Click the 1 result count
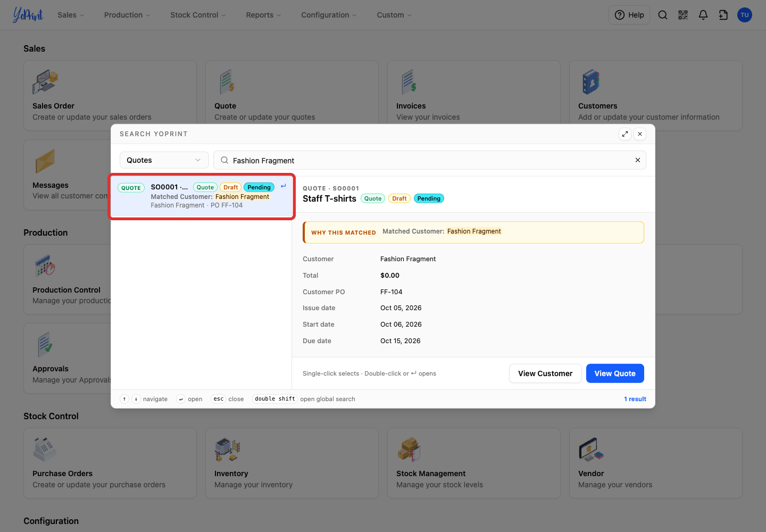Image resolution: width=766 pixels, height=532 pixels. (x=635, y=399)
